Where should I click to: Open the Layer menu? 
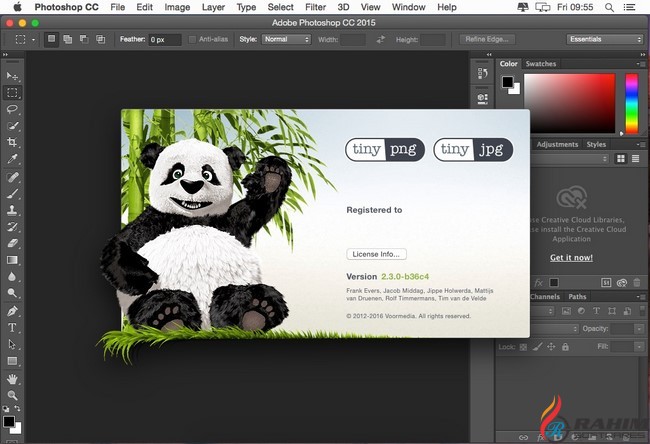click(213, 7)
